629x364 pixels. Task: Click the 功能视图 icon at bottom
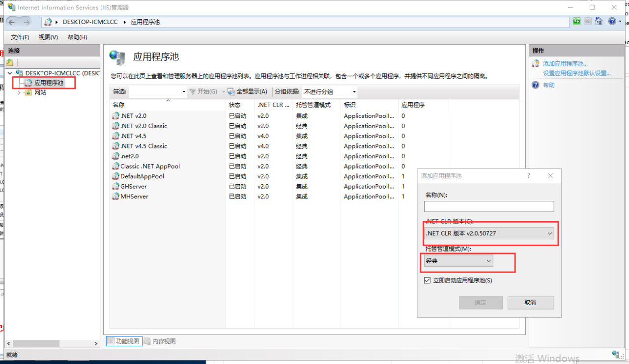coord(111,341)
